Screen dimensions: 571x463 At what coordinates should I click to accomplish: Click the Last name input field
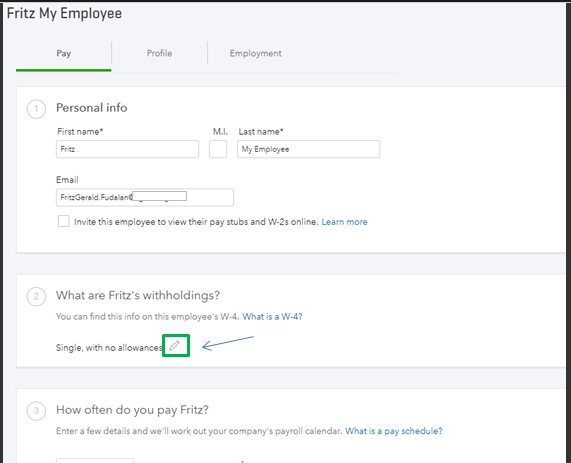click(x=308, y=149)
